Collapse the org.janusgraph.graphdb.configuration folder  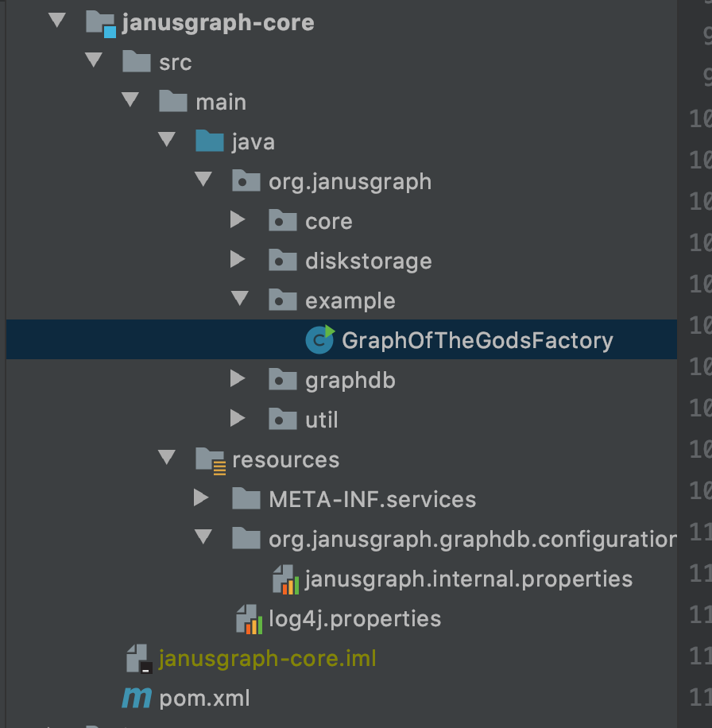(203, 539)
